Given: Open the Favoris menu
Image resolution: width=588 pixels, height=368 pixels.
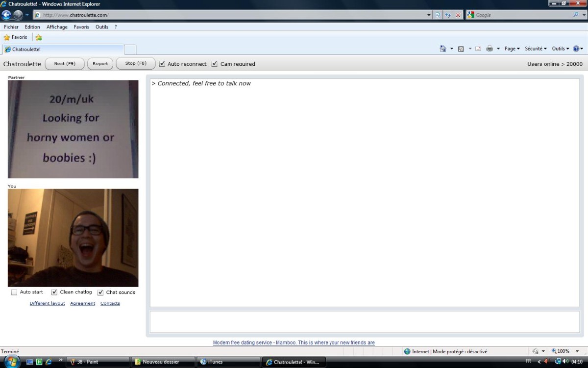Looking at the screenshot, I should [81, 27].
